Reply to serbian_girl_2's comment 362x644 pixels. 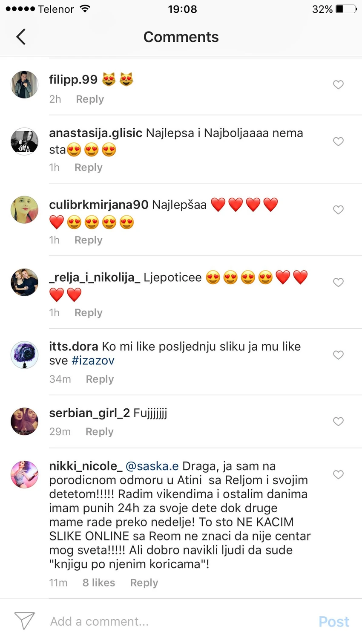click(x=100, y=431)
